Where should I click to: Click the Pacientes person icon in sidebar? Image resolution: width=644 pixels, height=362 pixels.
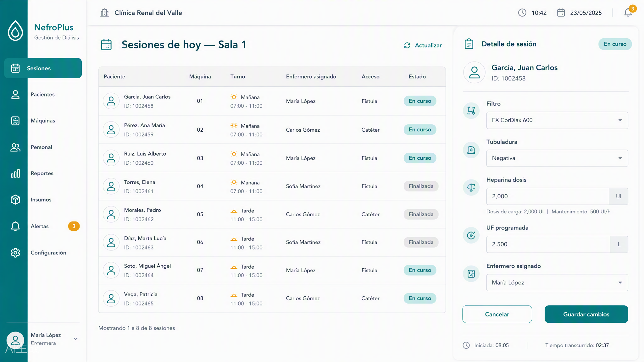[15, 95]
